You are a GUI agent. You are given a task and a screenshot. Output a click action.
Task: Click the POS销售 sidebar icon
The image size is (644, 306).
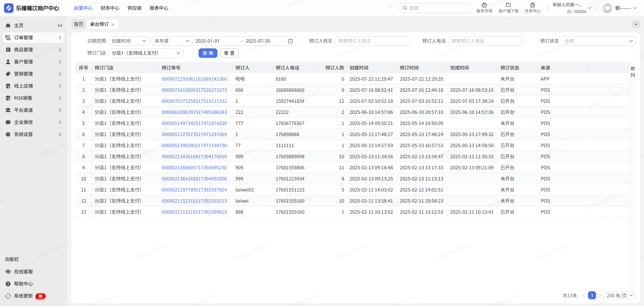click(x=8, y=98)
